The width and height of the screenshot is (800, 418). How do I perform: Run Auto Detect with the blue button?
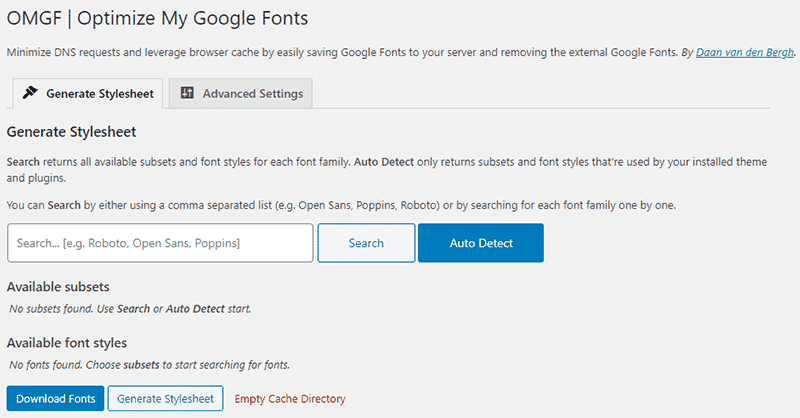480,243
